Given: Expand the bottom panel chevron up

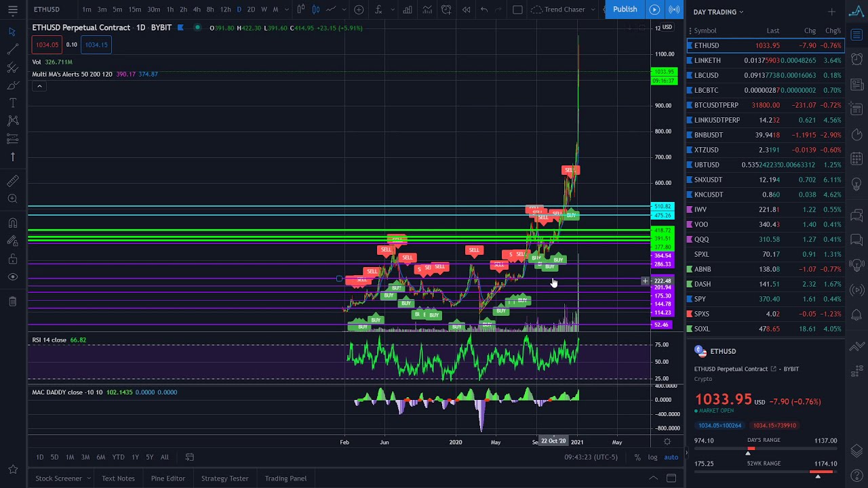Looking at the screenshot, I should pos(653,479).
